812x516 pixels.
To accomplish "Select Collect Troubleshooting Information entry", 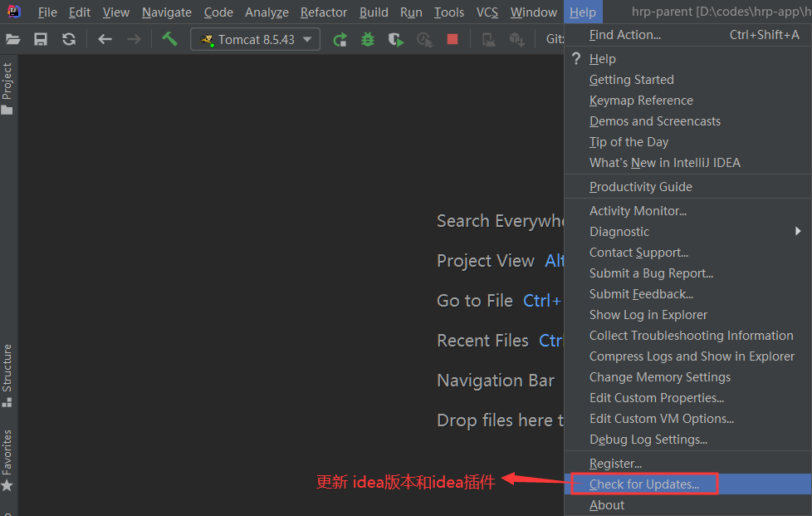I will coord(687,335).
